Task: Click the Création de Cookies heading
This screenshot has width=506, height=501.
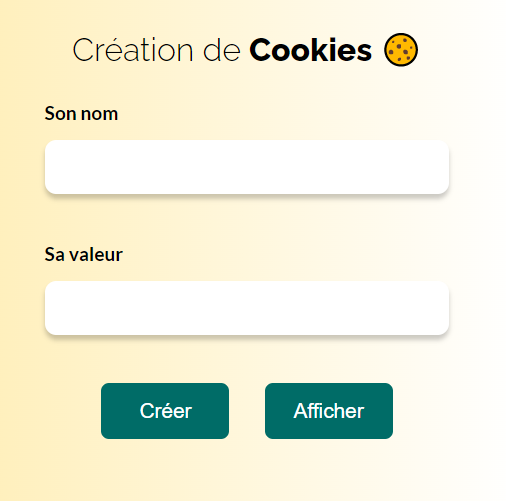Action: pyautogui.click(x=245, y=50)
